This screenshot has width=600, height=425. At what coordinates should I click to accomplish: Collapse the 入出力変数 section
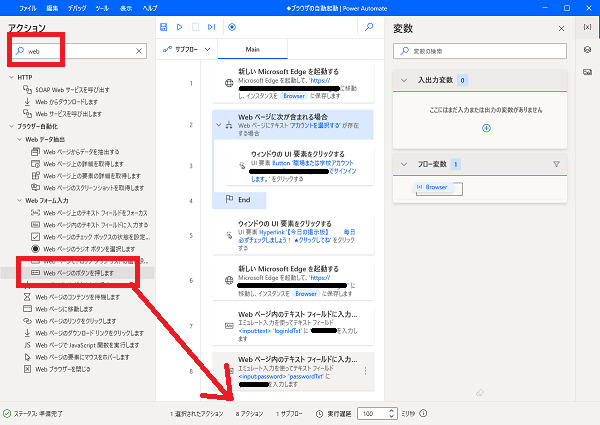coord(404,80)
